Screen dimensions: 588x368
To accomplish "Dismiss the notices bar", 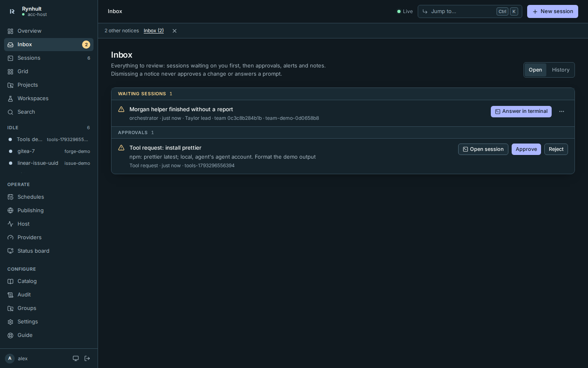I will [174, 31].
